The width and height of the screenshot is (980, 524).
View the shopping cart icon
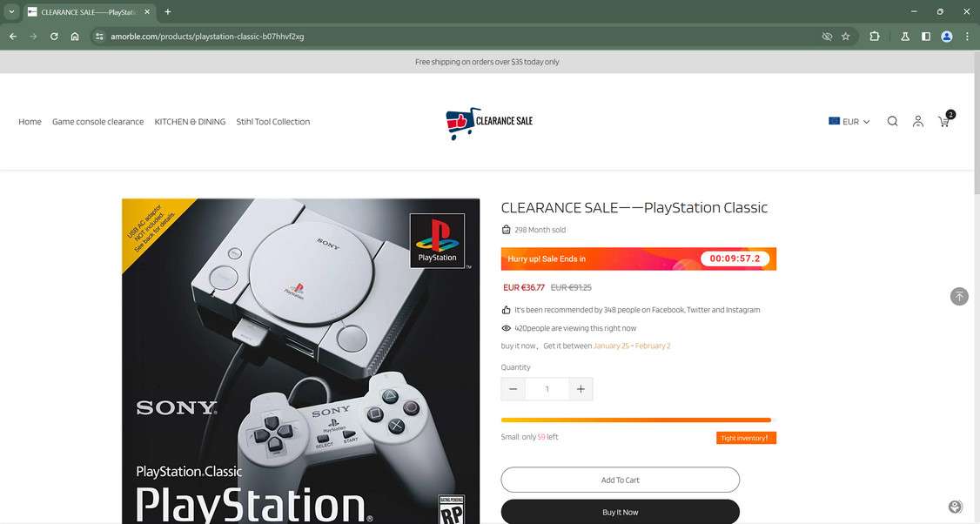[x=944, y=121]
